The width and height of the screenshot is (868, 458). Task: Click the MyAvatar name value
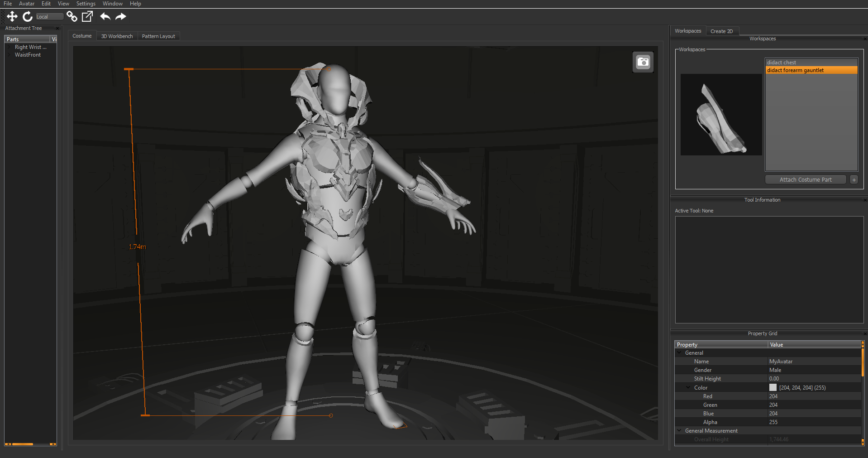click(x=781, y=362)
